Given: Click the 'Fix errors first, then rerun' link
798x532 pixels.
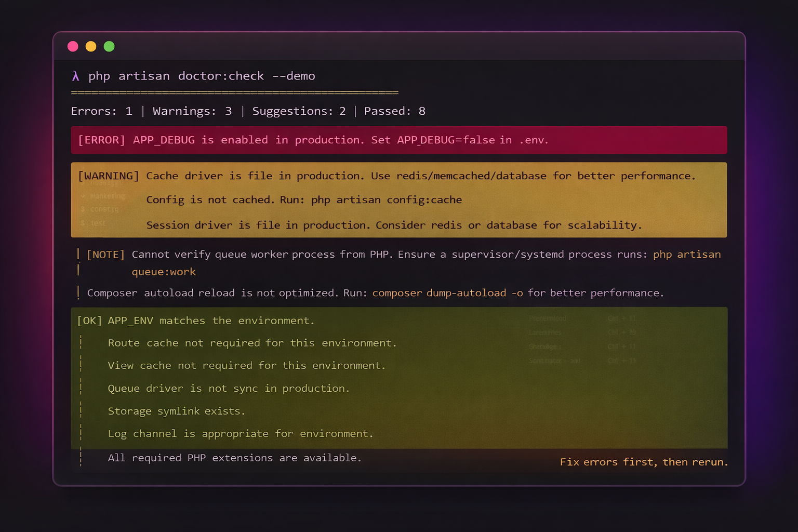Looking at the screenshot, I should coord(644,462).
